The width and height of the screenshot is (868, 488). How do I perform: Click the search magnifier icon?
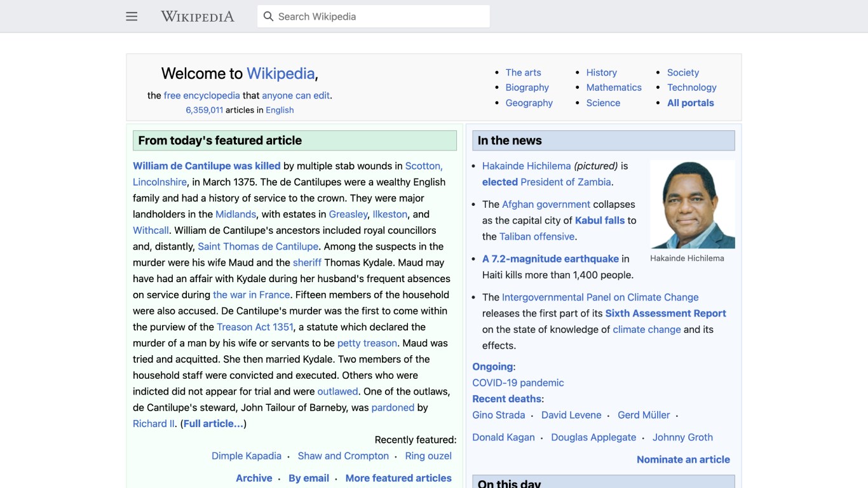coord(268,17)
